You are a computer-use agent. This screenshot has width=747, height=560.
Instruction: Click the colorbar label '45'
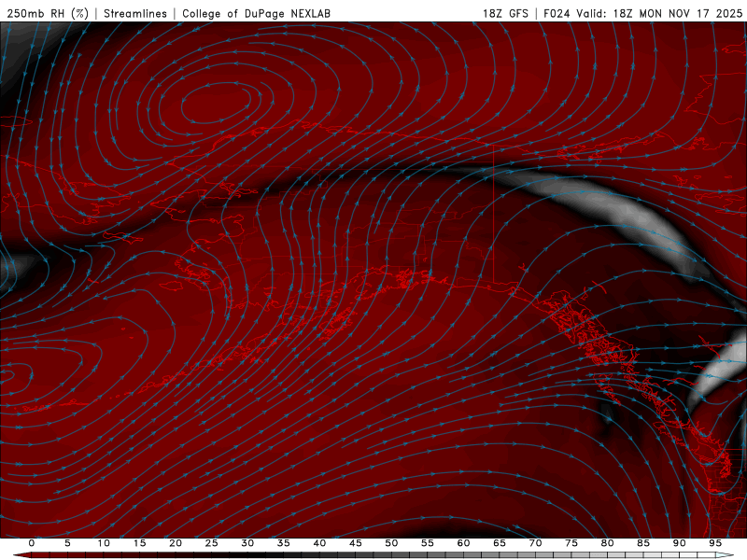(x=356, y=543)
